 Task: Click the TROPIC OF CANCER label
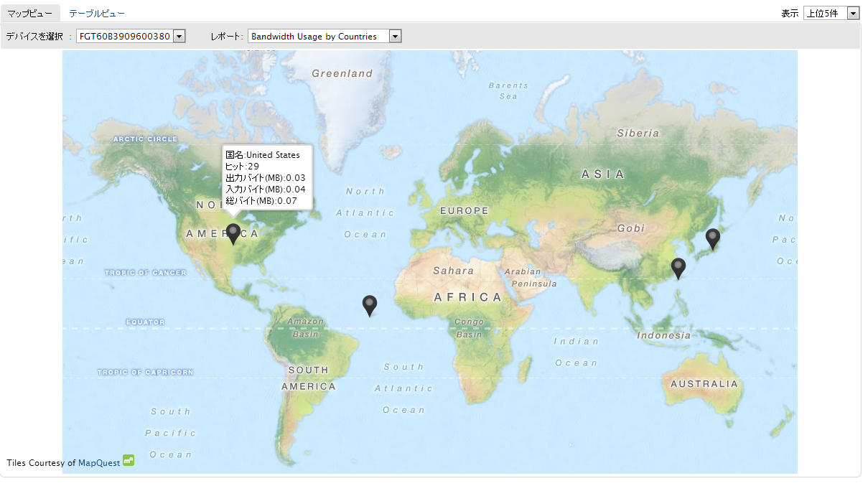pyautogui.click(x=146, y=273)
